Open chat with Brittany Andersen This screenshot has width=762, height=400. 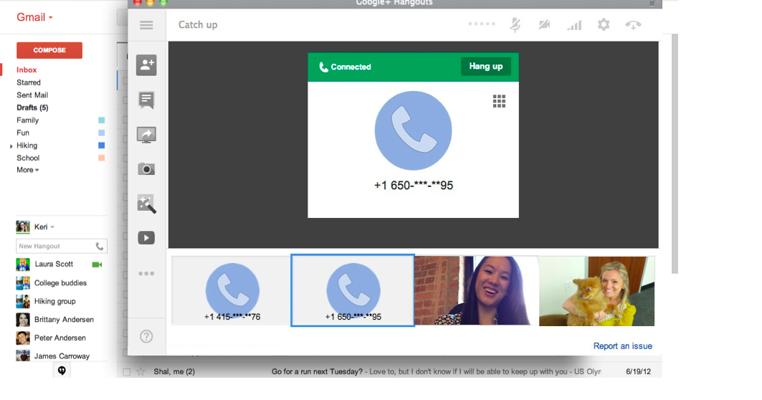pos(64,320)
